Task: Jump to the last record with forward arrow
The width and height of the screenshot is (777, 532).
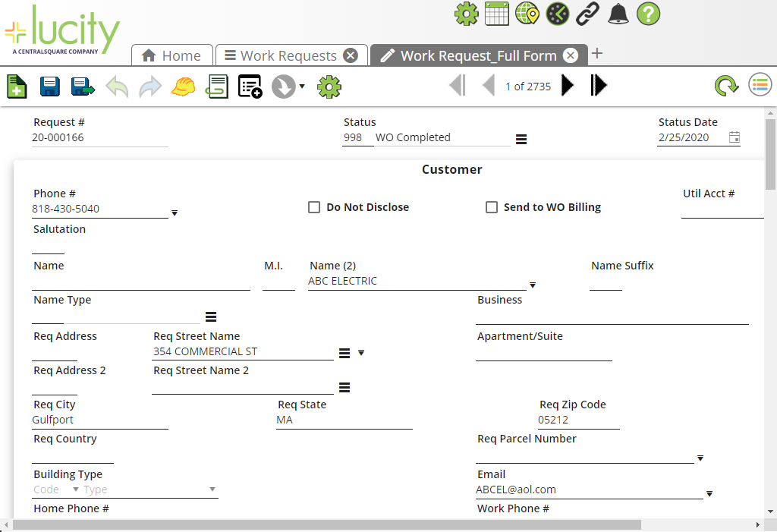Action: pos(599,86)
